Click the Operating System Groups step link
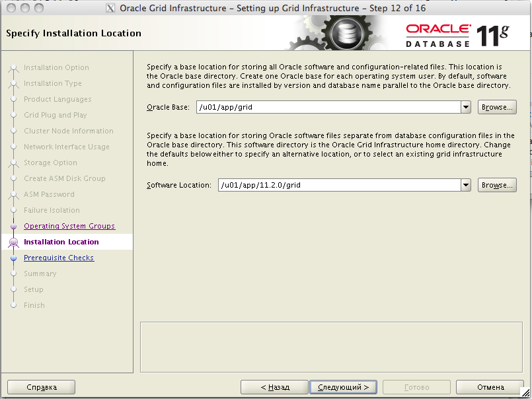The width and height of the screenshot is (532, 399). pyautogui.click(x=69, y=226)
